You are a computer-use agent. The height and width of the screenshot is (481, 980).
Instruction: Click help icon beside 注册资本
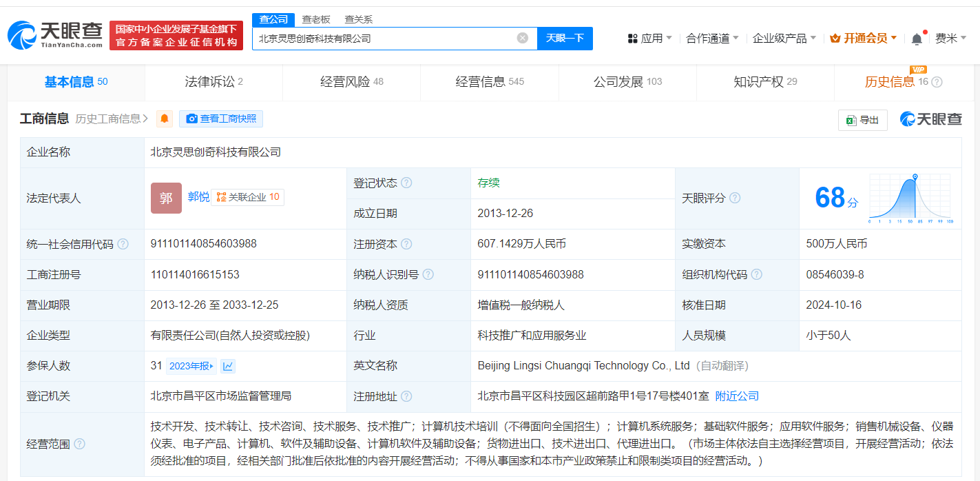click(406, 244)
